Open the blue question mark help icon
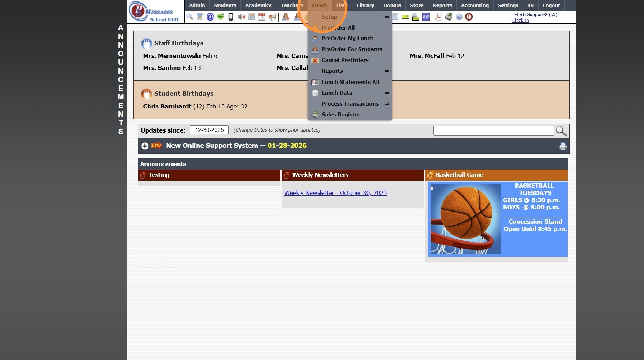This screenshot has height=360, width=644. (459, 17)
